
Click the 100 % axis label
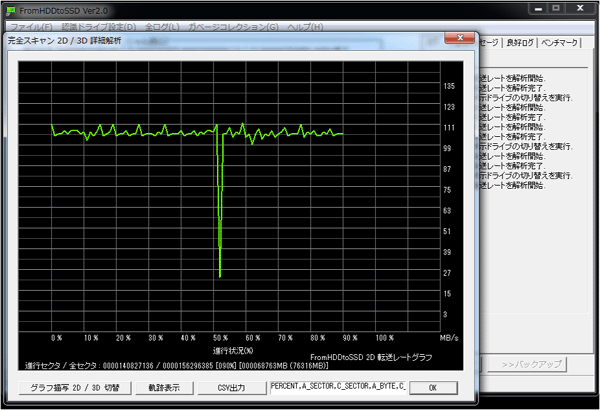coord(385,338)
